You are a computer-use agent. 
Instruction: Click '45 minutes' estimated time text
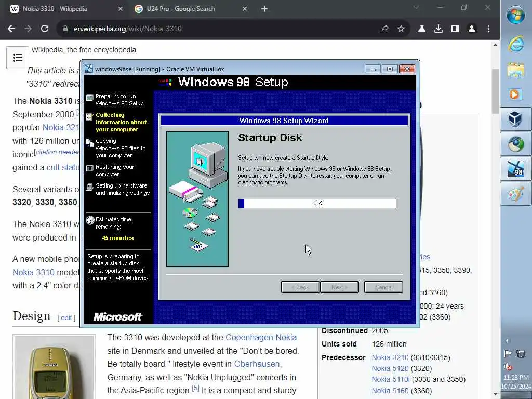118,238
